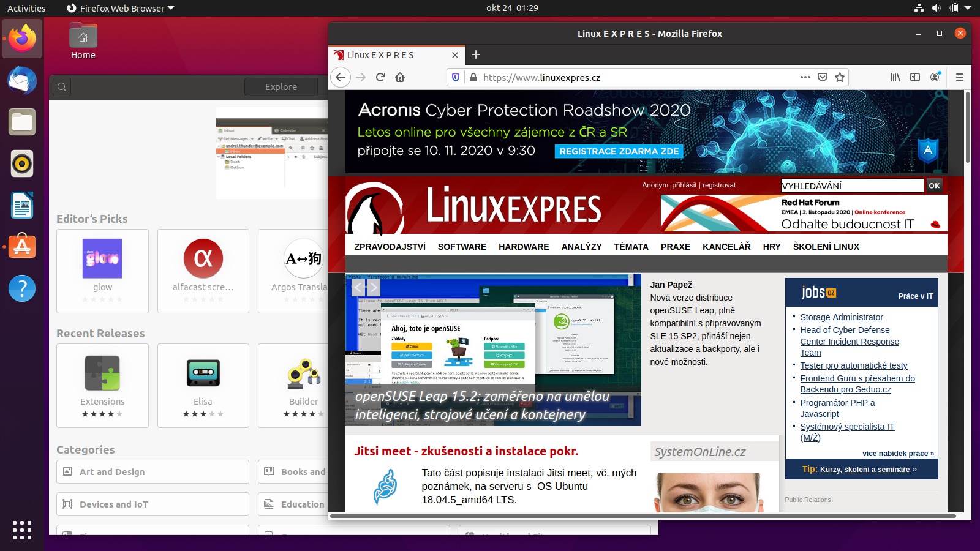Go back with Firefox back arrow
This screenshot has height=551, width=980.
(341, 77)
